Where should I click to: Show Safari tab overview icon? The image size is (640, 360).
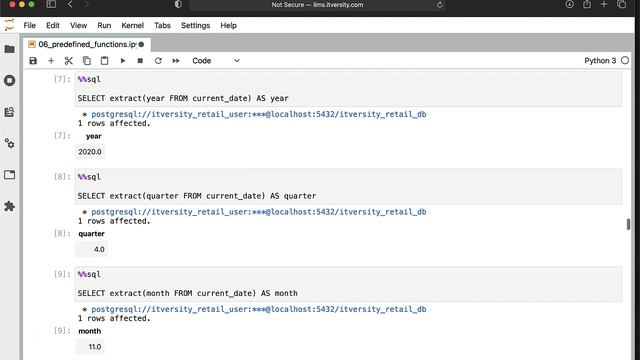point(622,4)
